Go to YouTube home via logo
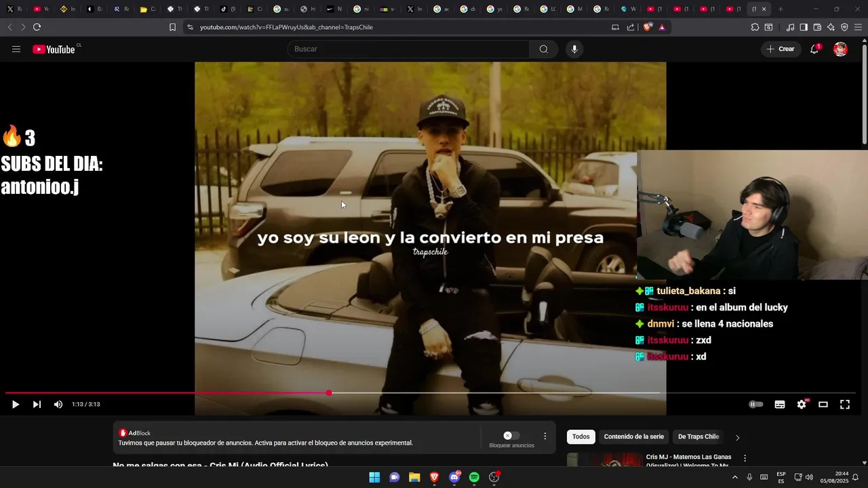This screenshot has height=488, width=868. pos(54,49)
